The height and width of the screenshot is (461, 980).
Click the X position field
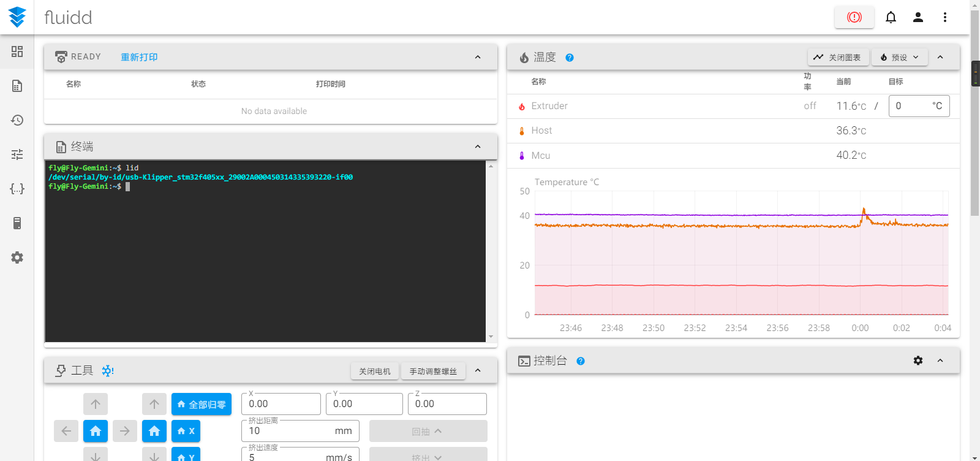[281, 404]
